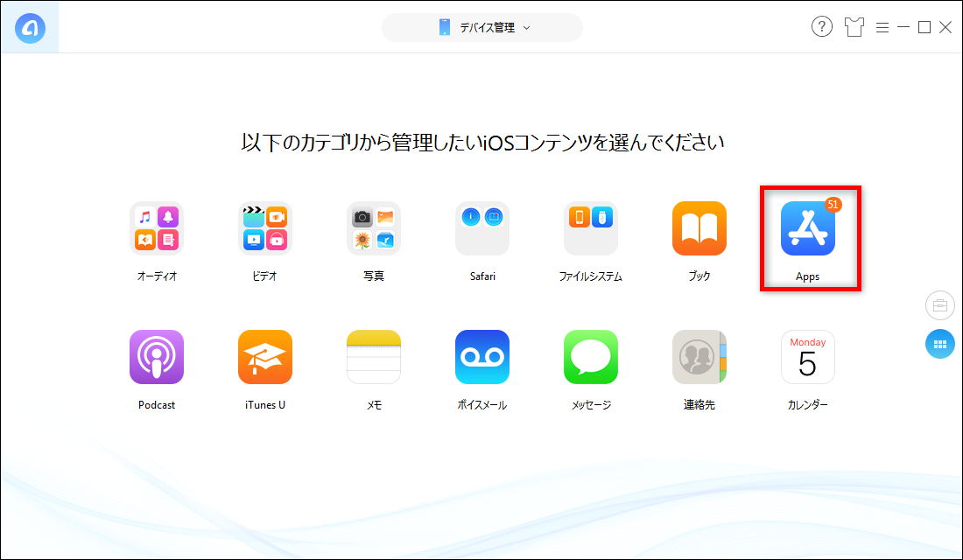Open the Safari category
This screenshot has width=963, height=560.
482,227
